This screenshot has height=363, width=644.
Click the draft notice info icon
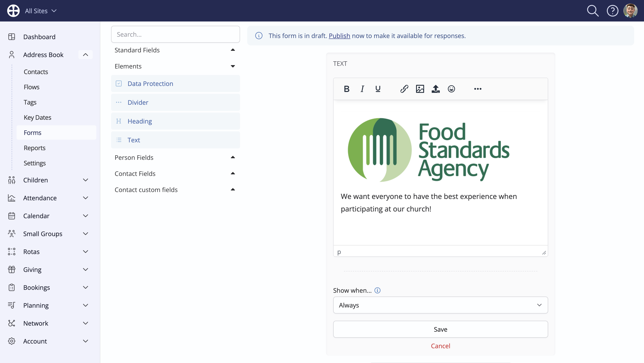pyautogui.click(x=259, y=36)
